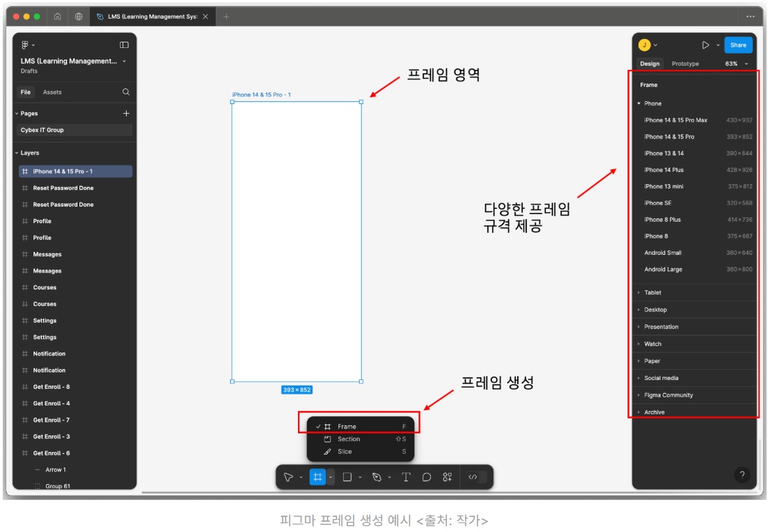The height and width of the screenshot is (532, 770).
Task: Open shape tools dropdown next to Rectangle
Action: click(x=360, y=477)
